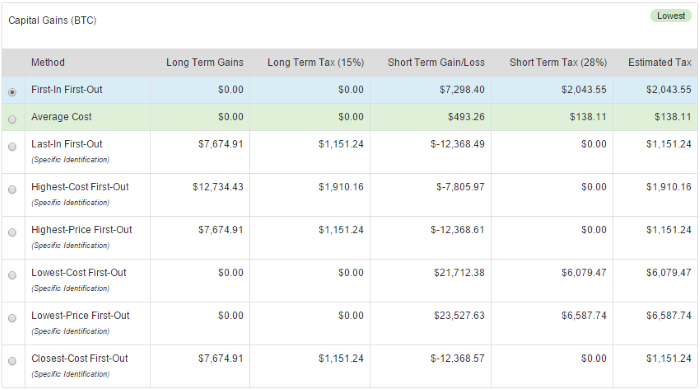Click the $-12,368.57 short term loss value
This screenshot has height=390, width=700.
click(458, 358)
